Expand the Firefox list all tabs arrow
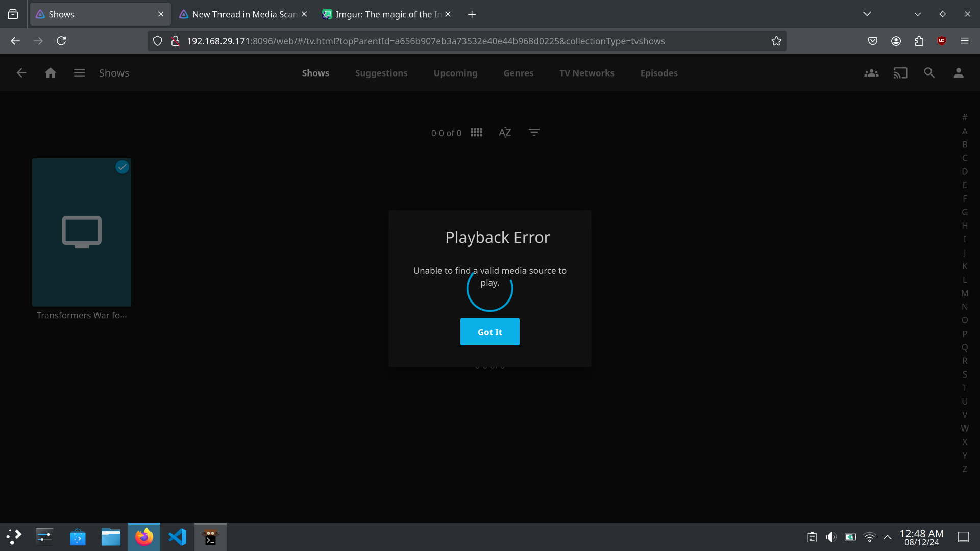980x551 pixels. [867, 14]
